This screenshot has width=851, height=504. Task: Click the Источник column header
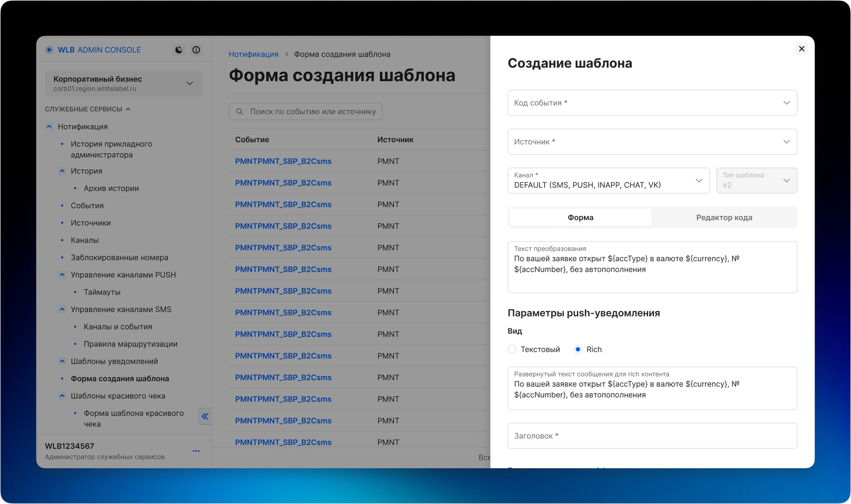click(395, 140)
